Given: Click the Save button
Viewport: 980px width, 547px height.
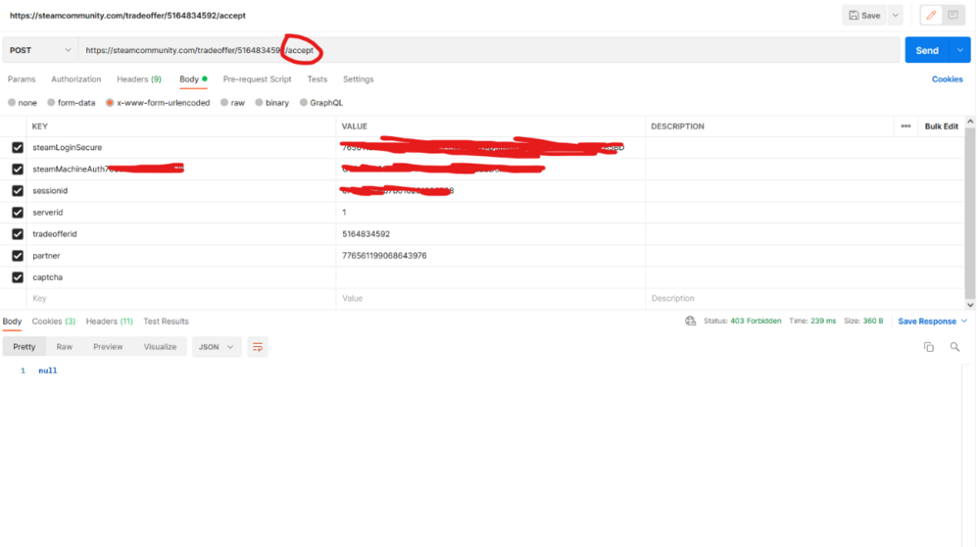Looking at the screenshot, I should [x=864, y=15].
